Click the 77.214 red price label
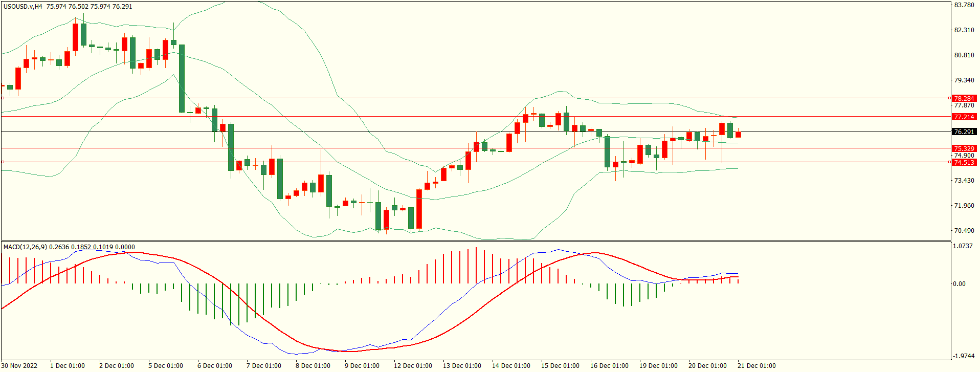 tap(964, 117)
